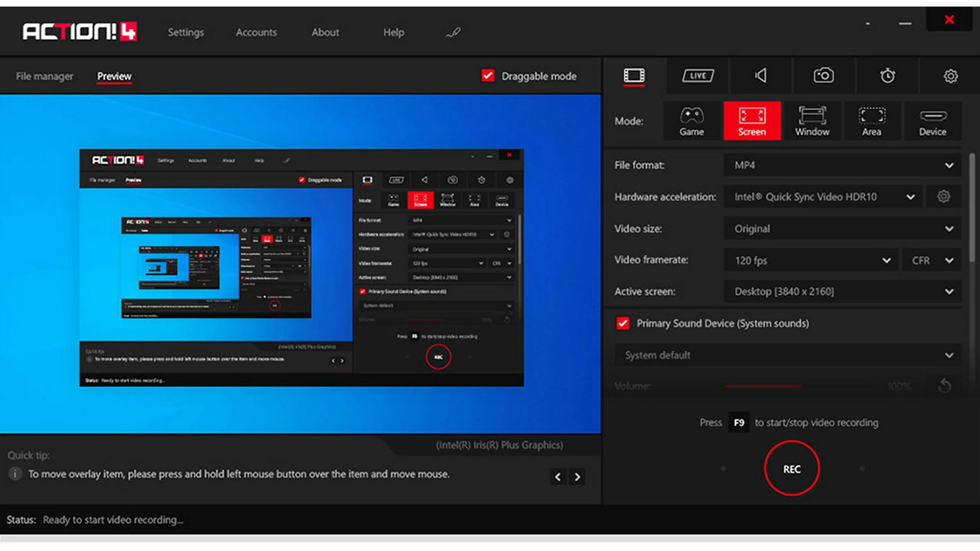Open the video recording tab icon
This screenshot has width=980, height=551.
[634, 76]
